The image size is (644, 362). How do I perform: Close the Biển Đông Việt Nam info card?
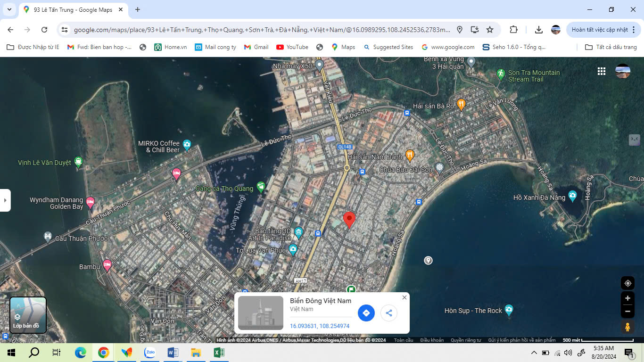404,297
